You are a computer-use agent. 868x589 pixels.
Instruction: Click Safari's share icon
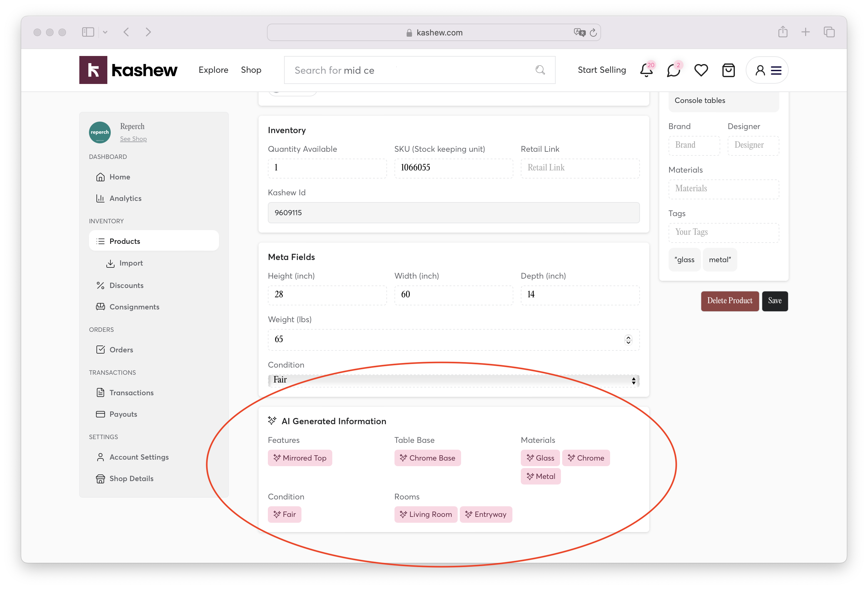point(783,32)
